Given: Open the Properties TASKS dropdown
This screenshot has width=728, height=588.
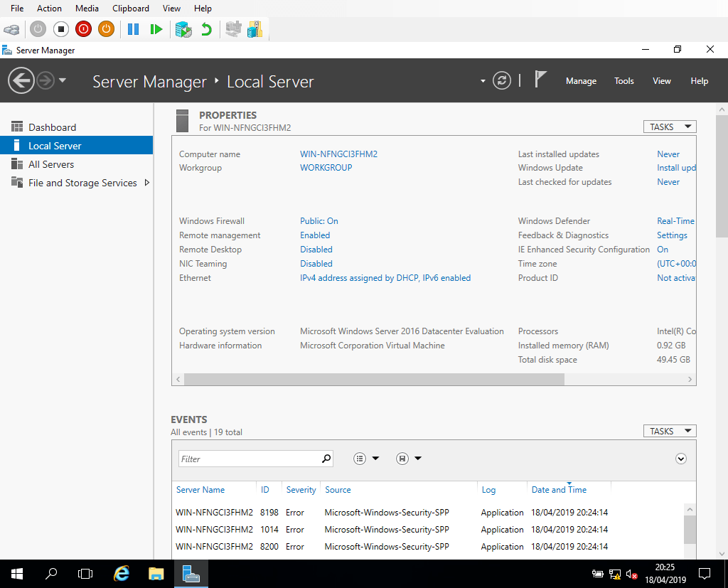Looking at the screenshot, I should tap(670, 127).
